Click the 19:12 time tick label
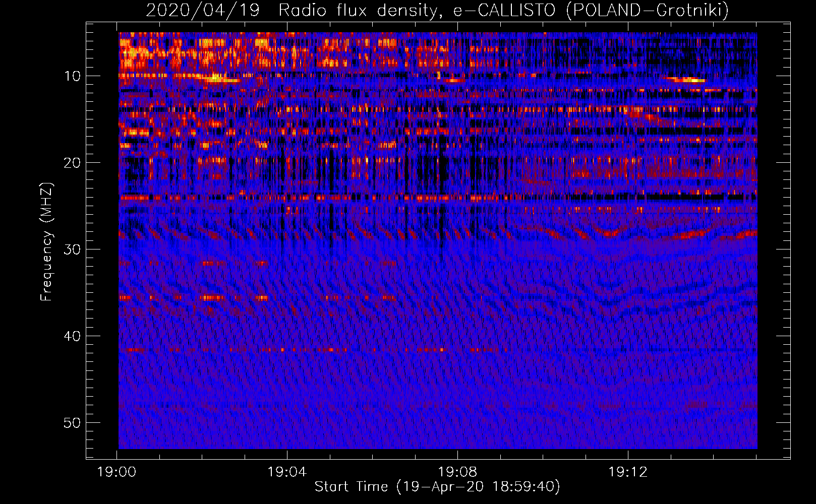Screen dimensions: 816x504 628,472
